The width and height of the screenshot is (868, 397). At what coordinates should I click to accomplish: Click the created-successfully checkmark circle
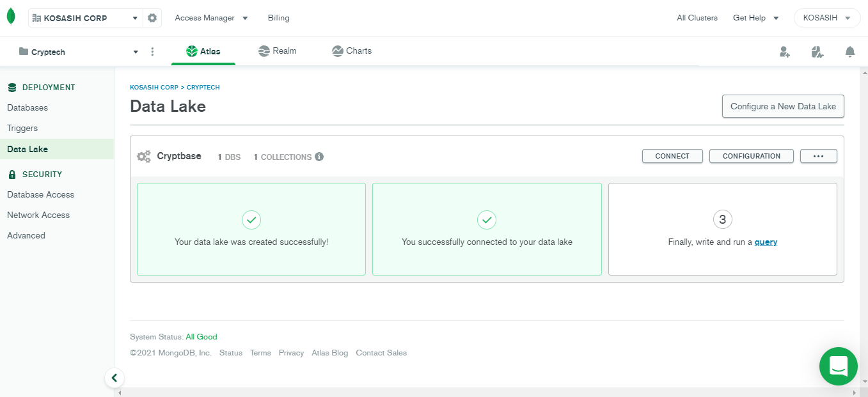(251, 220)
